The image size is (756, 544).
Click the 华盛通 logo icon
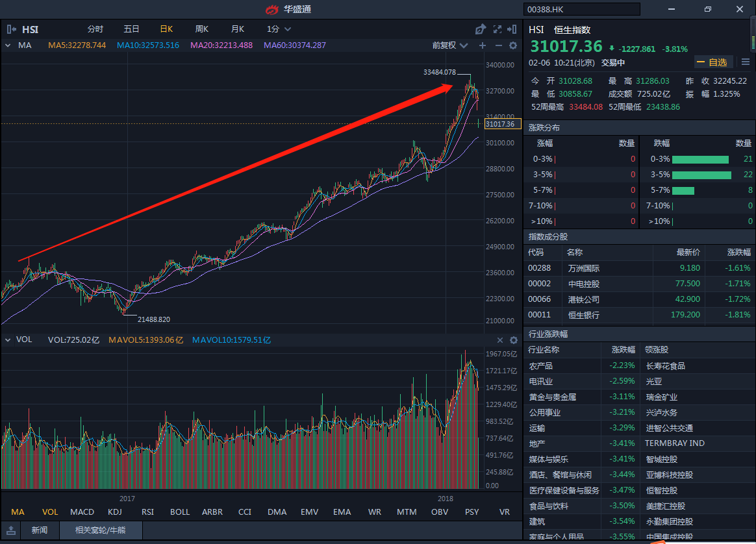(272, 9)
